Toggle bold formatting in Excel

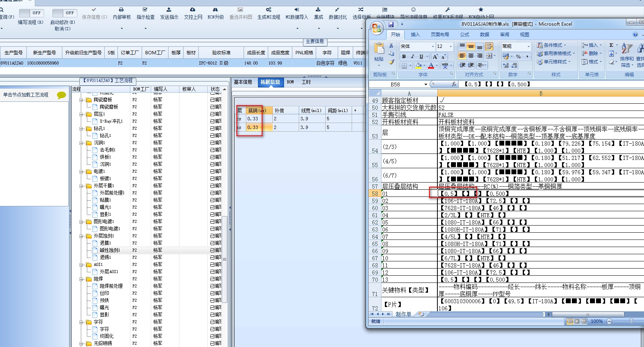404,57
